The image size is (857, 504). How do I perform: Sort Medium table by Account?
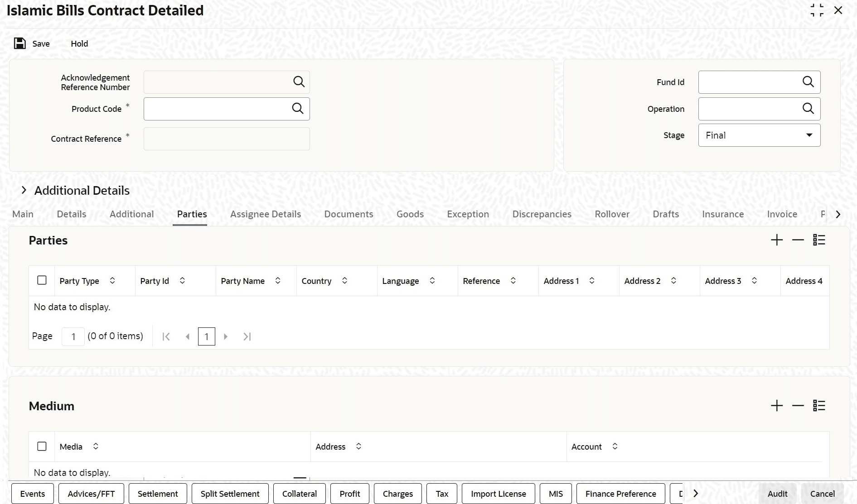(x=615, y=446)
